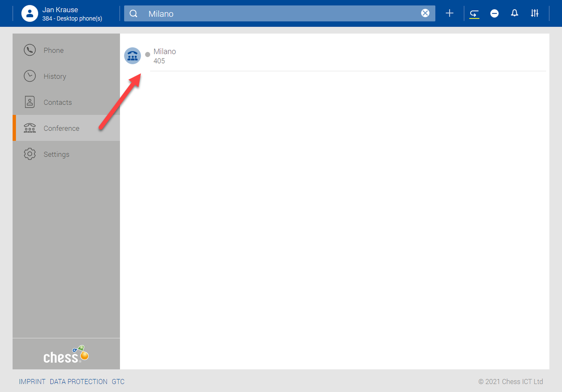Go to the Contacts section

coord(58,102)
